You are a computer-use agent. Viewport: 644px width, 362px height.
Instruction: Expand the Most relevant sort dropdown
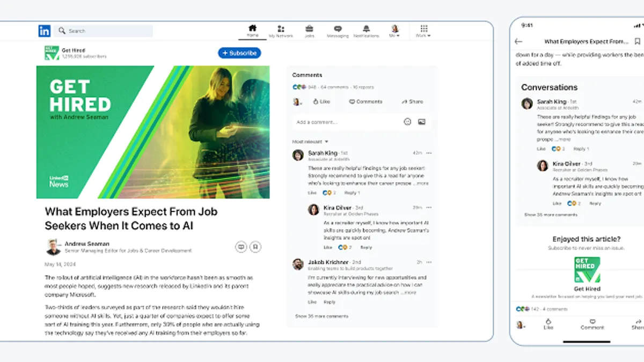pyautogui.click(x=310, y=142)
